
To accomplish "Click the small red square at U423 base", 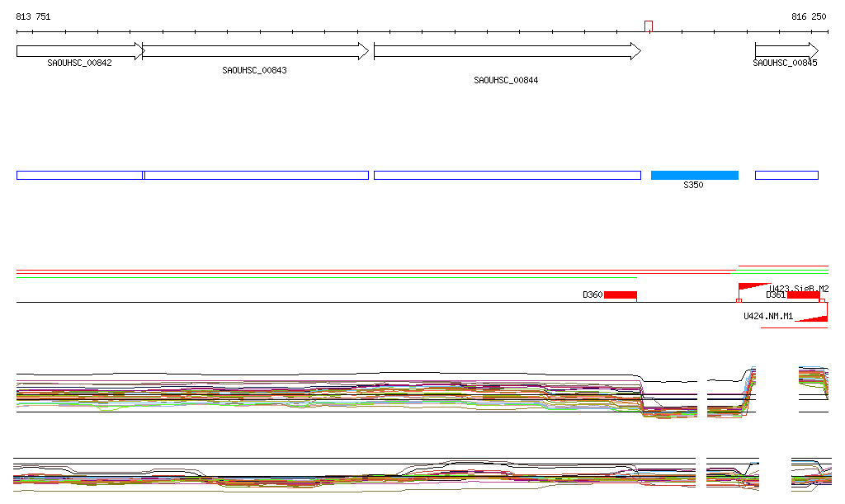I will (739, 300).
